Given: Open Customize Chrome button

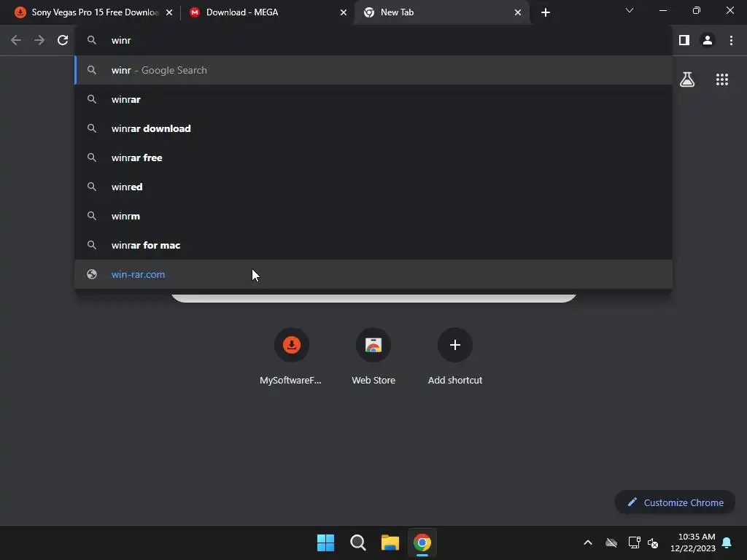Looking at the screenshot, I should coord(675,502).
